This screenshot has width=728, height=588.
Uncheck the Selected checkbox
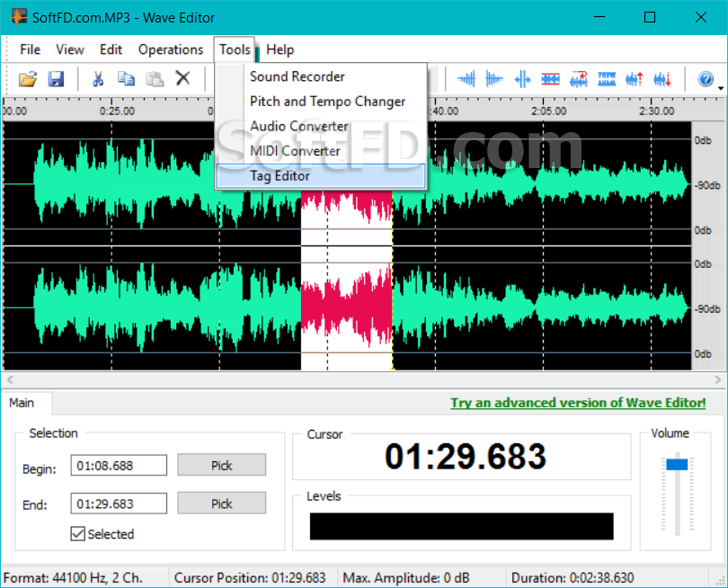(77, 534)
